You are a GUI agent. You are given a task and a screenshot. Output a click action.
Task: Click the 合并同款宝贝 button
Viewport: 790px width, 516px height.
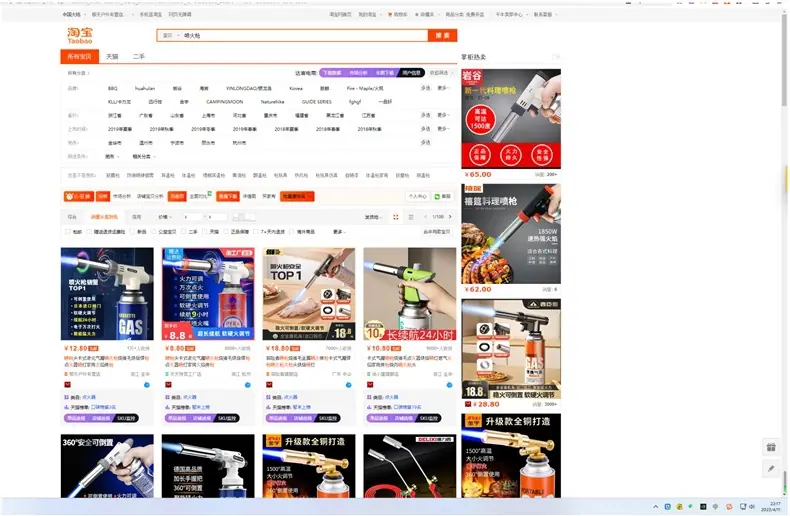click(437, 232)
